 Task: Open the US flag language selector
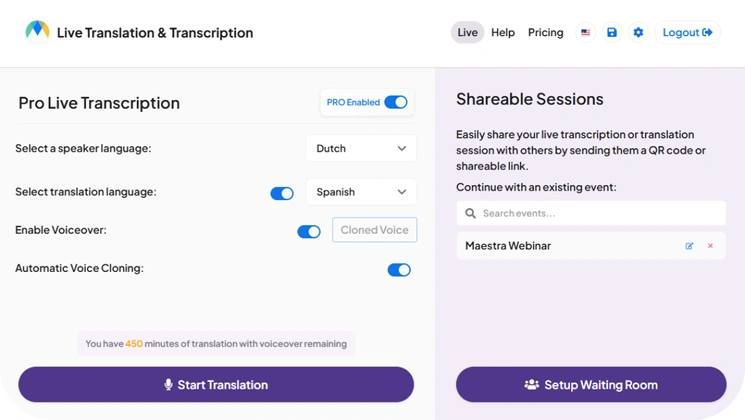pos(585,33)
